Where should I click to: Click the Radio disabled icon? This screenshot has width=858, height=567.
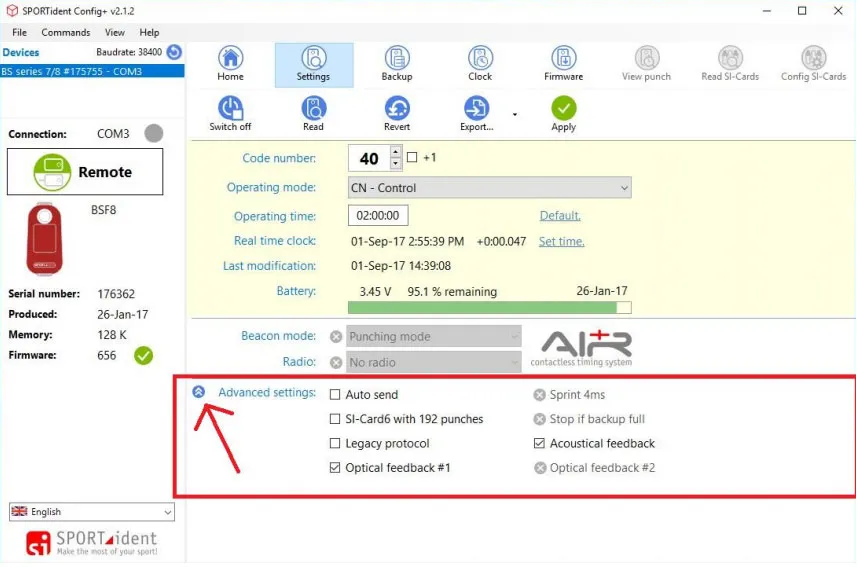coord(336,363)
